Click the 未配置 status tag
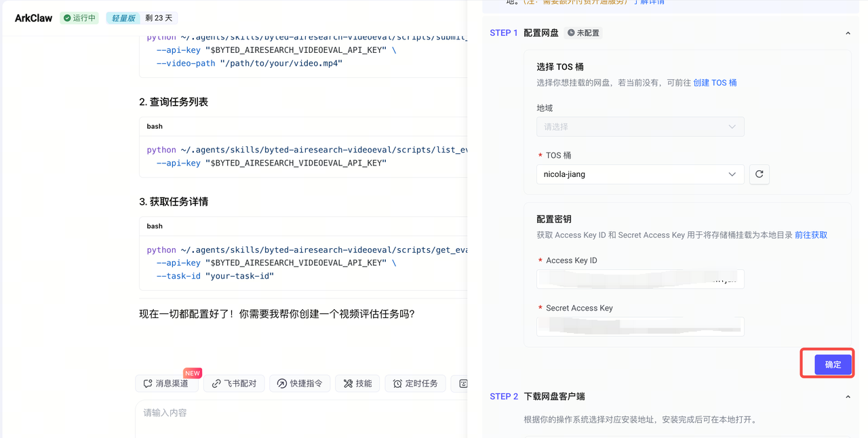The width and height of the screenshot is (868, 438). [x=583, y=33]
